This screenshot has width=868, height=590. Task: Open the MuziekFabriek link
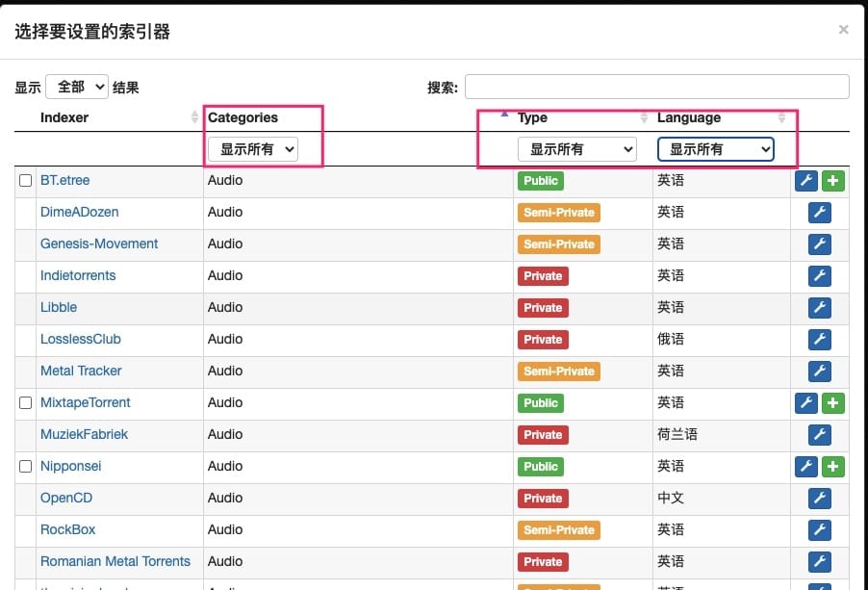click(84, 434)
